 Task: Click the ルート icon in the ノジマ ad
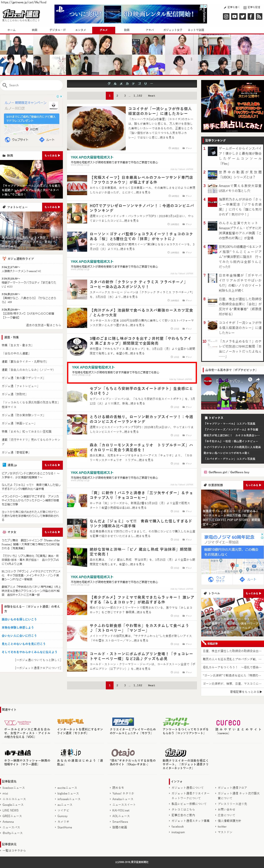(242, 580)
